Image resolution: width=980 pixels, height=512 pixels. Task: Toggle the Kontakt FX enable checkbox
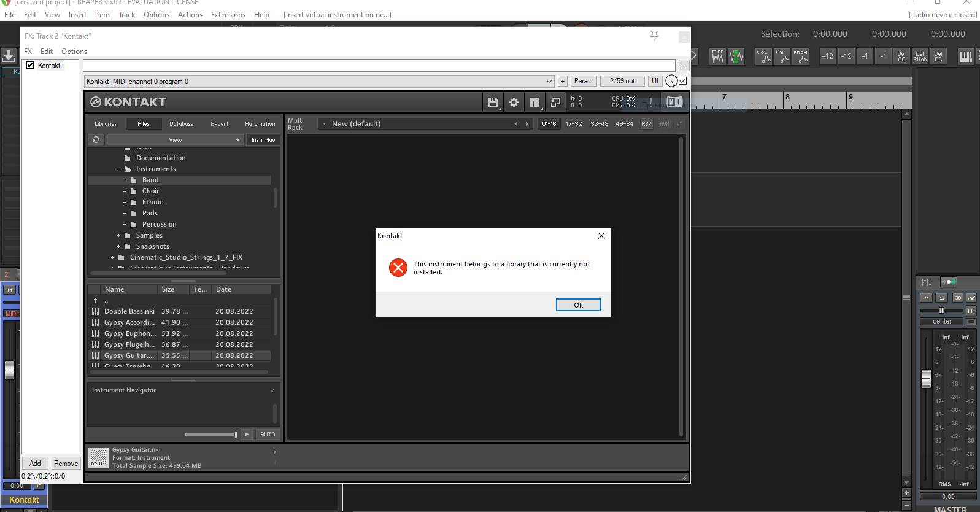(x=29, y=65)
